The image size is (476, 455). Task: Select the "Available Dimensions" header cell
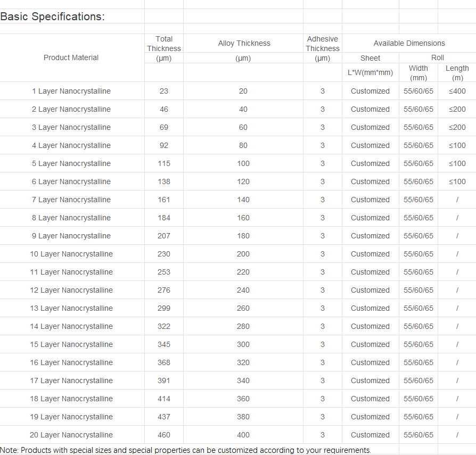tap(409, 43)
